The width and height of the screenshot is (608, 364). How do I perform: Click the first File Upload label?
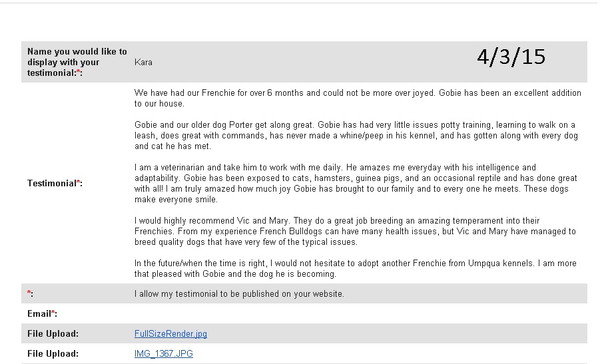[x=53, y=334]
